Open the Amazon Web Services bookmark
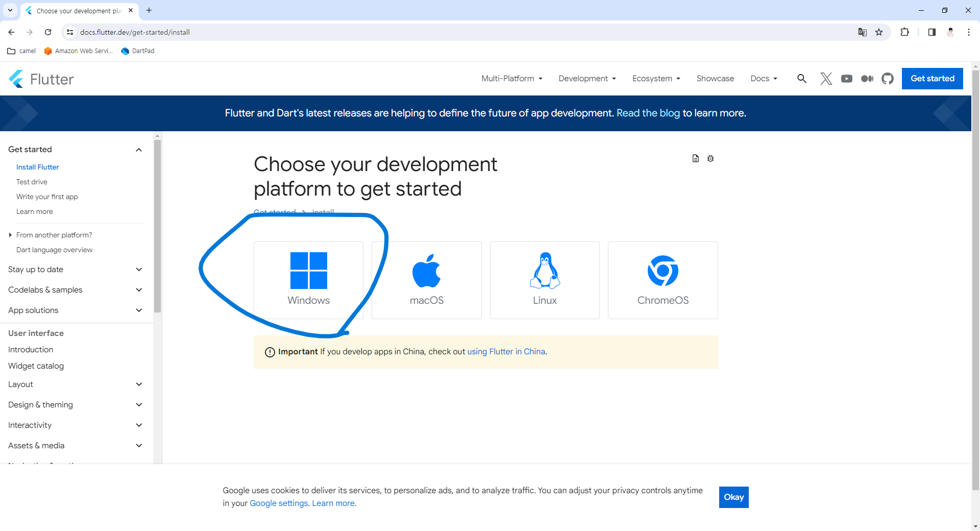 (x=79, y=51)
